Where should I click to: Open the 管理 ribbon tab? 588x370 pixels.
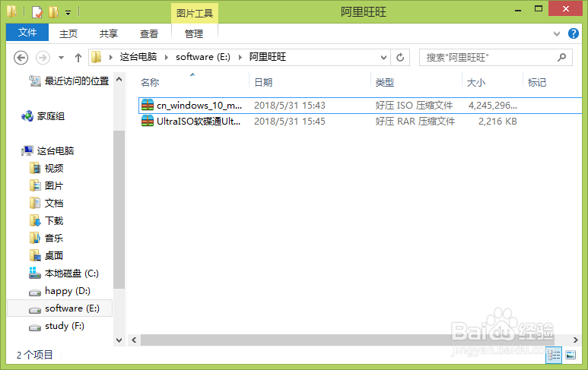(194, 33)
